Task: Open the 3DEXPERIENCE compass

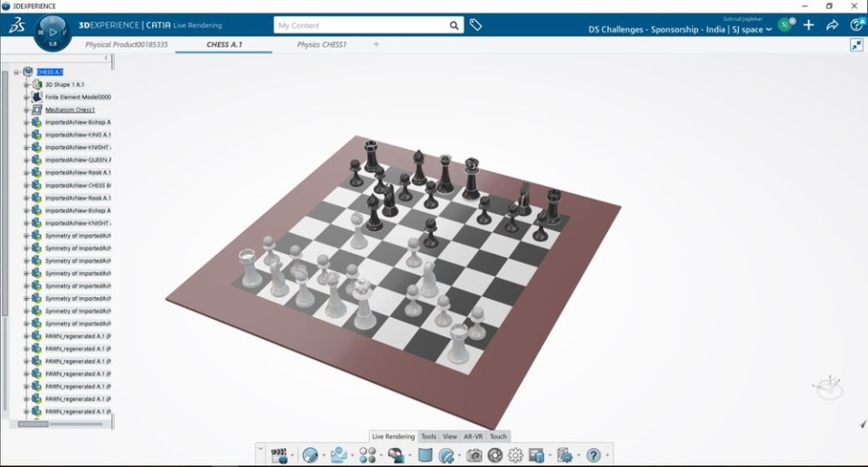Action: (52, 33)
